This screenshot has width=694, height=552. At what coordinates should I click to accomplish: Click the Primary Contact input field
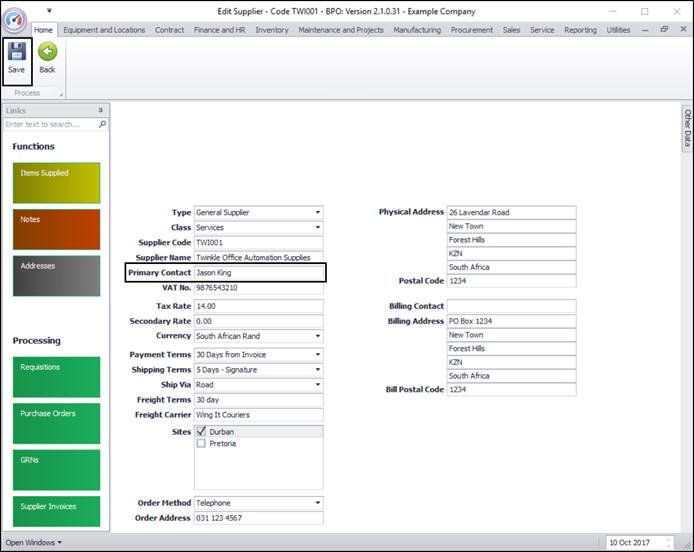[258, 272]
